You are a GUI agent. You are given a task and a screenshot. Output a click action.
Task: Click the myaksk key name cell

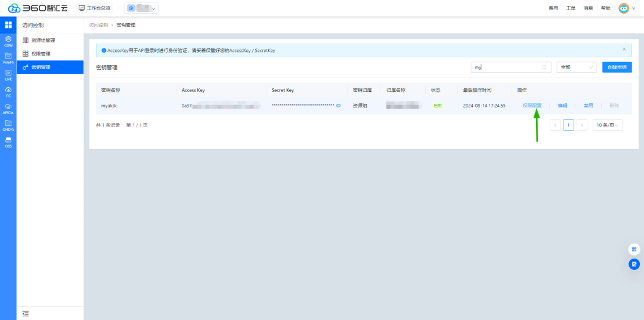coord(109,106)
